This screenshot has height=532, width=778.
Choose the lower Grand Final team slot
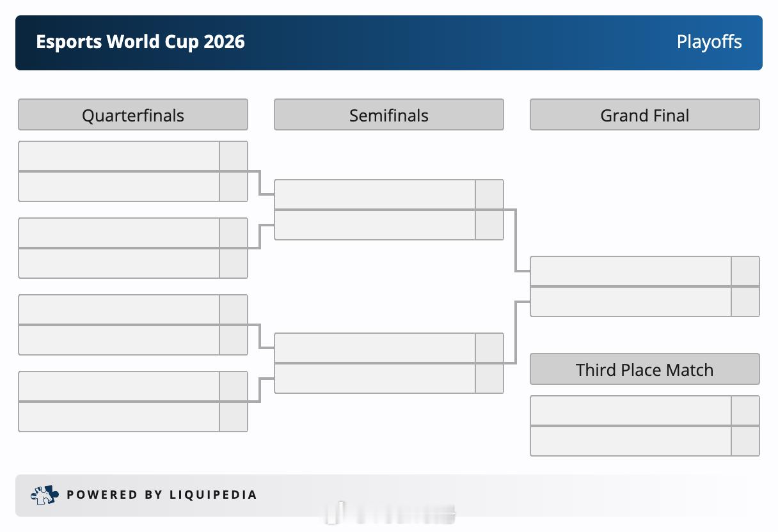click(x=631, y=302)
